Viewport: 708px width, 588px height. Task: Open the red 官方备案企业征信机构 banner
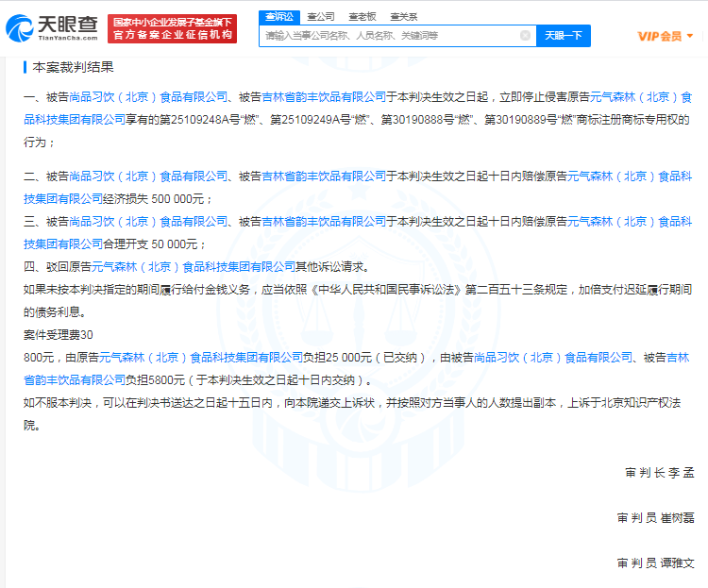coord(172,28)
